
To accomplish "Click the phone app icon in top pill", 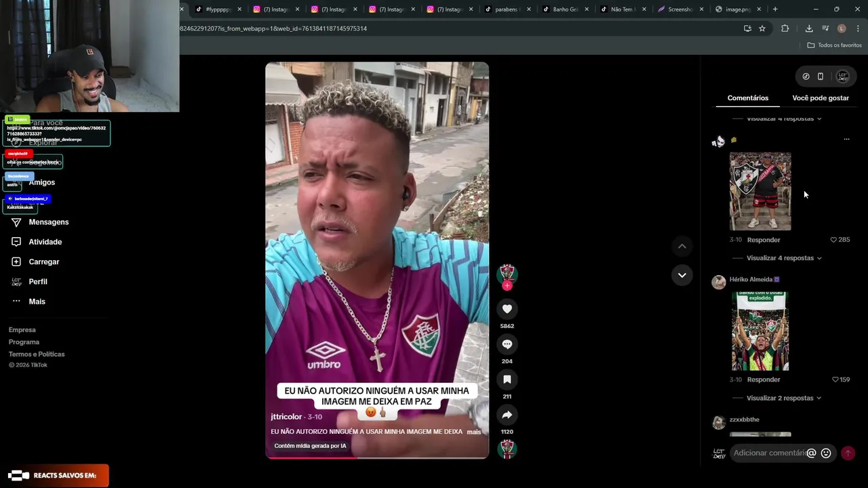I will (x=821, y=77).
